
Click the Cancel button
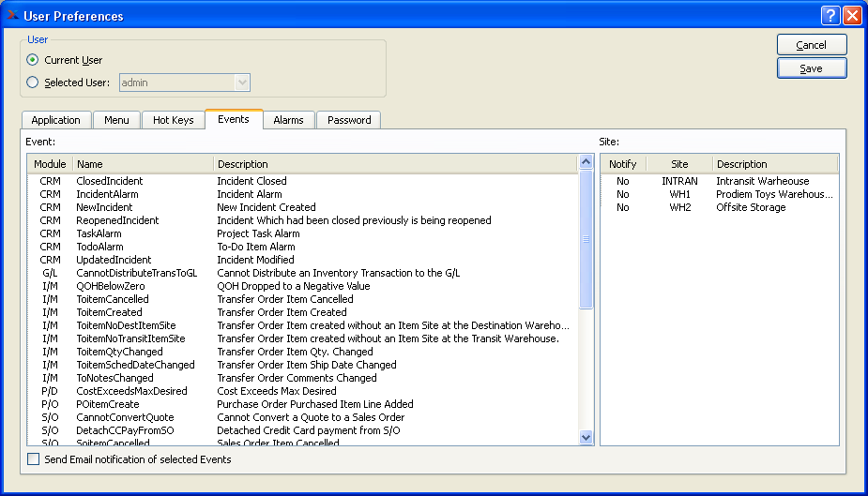pyautogui.click(x=811, y=45)
